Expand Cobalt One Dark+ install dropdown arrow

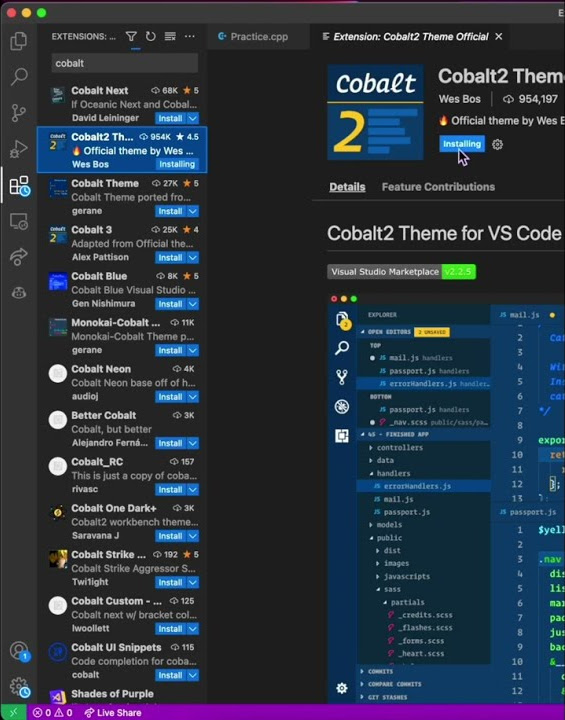click(x=193, y=536)
